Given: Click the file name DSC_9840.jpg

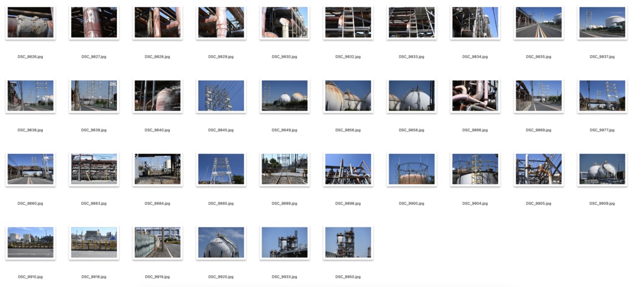Looking at the screenshot, I should click(x=158, y=130).
